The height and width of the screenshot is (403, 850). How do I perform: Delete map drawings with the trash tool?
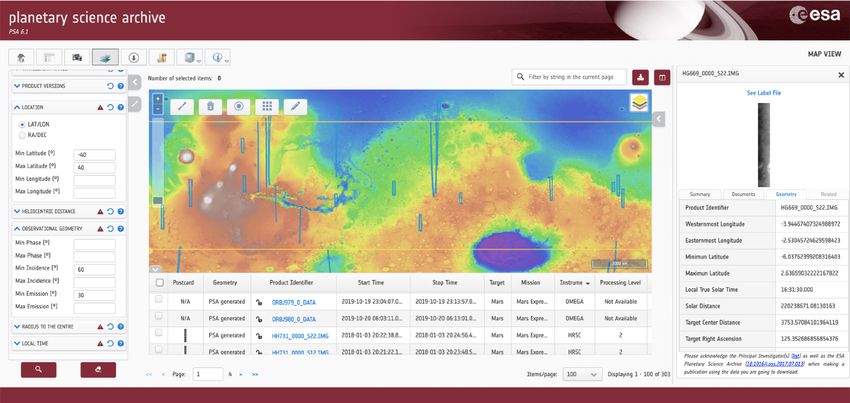(210, 106)
